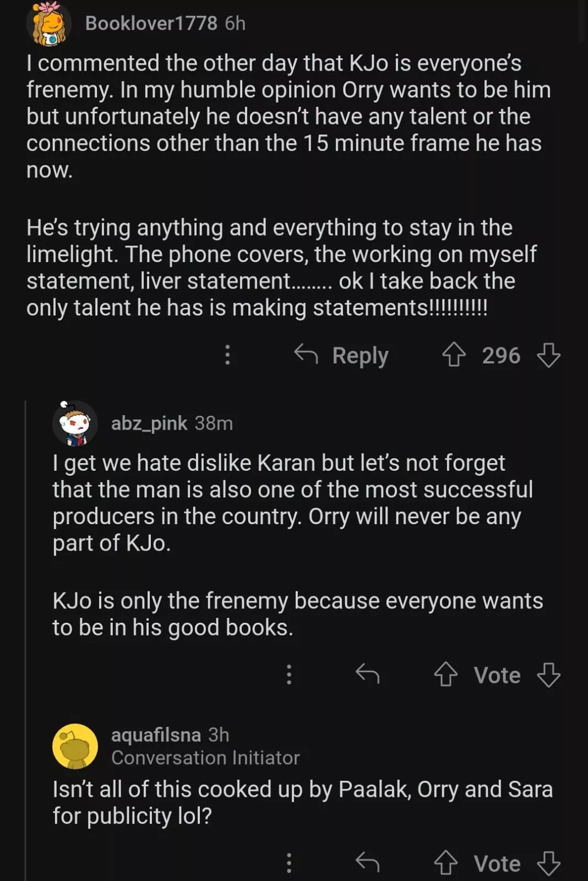The width and height of the screenshot is (588, 881).
Task: Open more options on Booklover1778's comment
Action: pyautogui.click(x=227, y=355)
